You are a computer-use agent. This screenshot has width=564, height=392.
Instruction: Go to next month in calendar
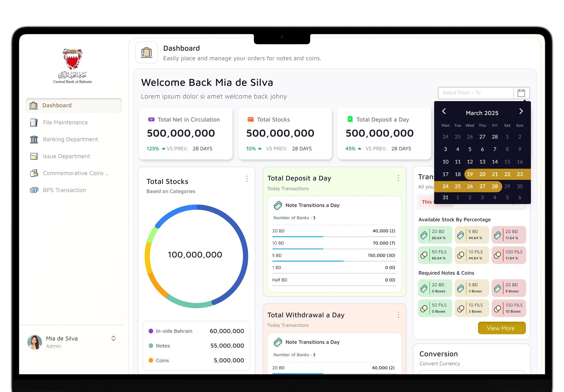click(x=521, y=111)
